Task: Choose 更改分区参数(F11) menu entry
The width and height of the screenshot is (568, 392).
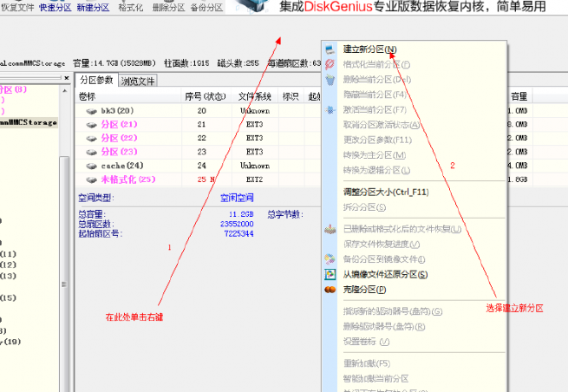Action: point(377,140)
